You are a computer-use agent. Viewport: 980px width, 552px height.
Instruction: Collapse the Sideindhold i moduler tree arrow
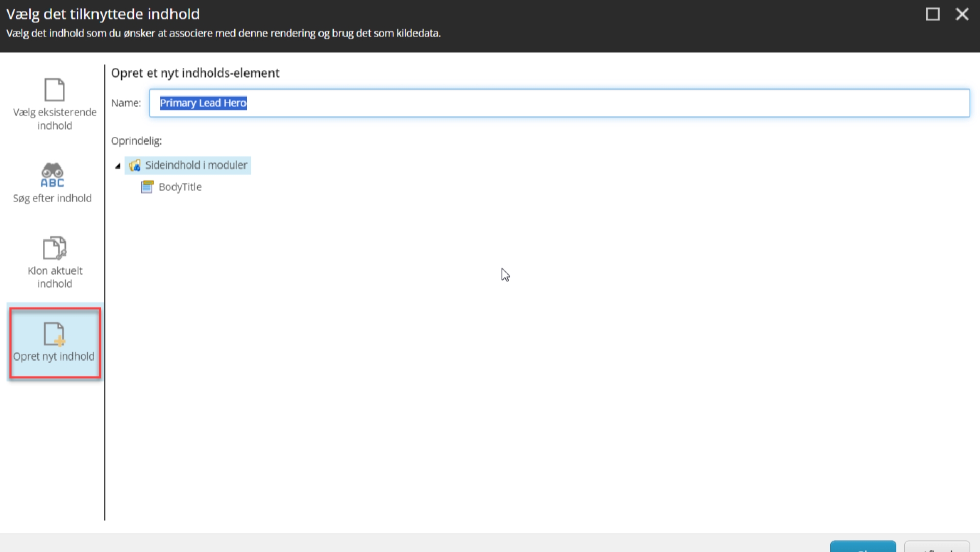pos(118,166)
